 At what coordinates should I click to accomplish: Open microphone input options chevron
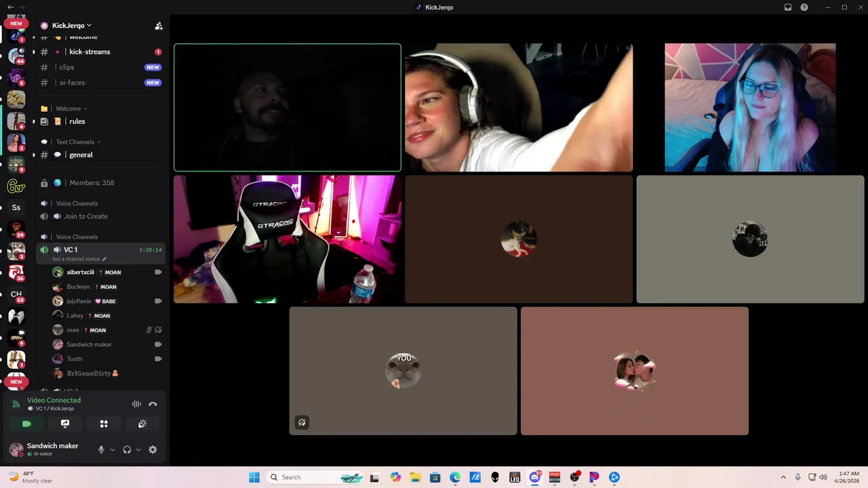113,449
